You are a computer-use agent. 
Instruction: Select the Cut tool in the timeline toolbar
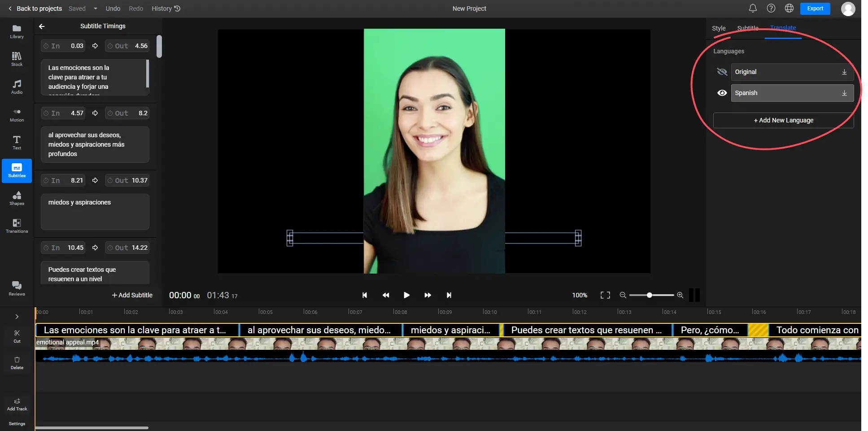(17, 335)
